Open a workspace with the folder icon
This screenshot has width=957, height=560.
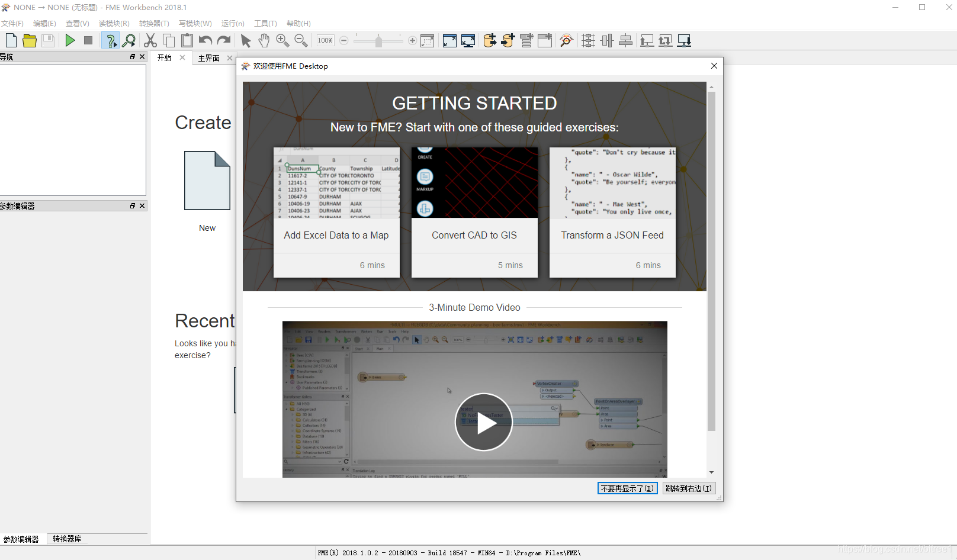pyautogui.click(x=30, y=40)
